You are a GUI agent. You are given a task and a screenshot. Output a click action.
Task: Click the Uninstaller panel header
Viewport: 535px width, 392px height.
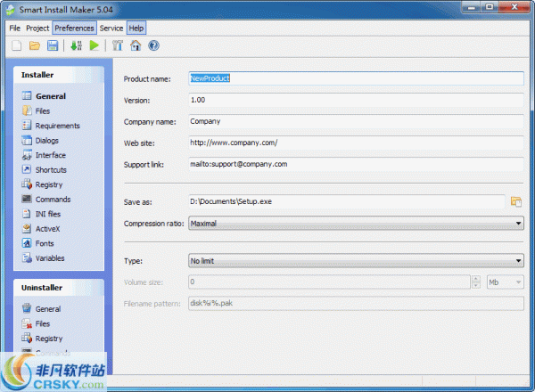pos(59,288)
